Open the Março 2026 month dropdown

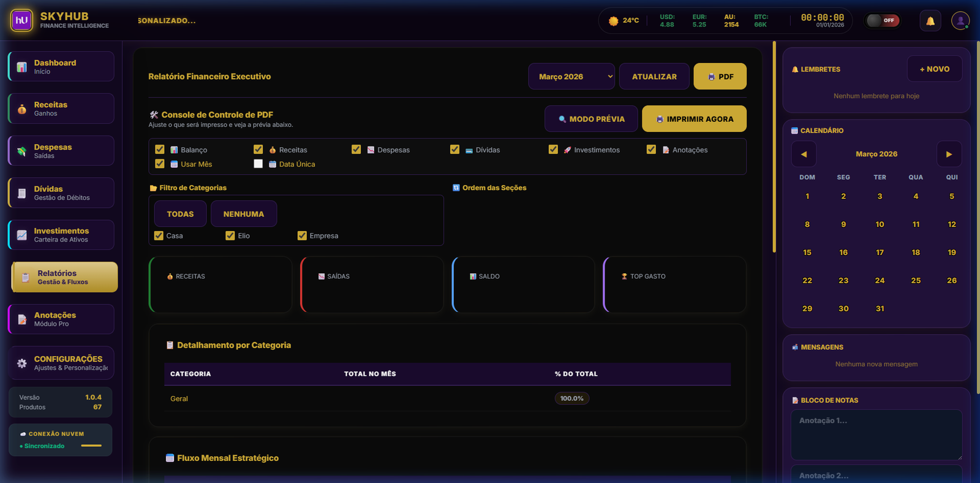click(x=571, y=77)
